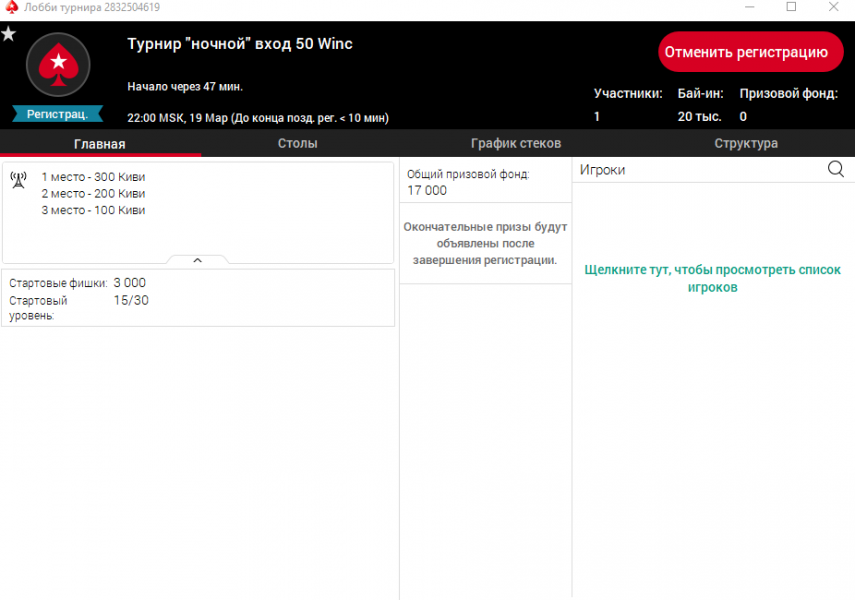This screenshot has width=855, height=600.
Task: Switch to the Структура tab
Action: 746,144
